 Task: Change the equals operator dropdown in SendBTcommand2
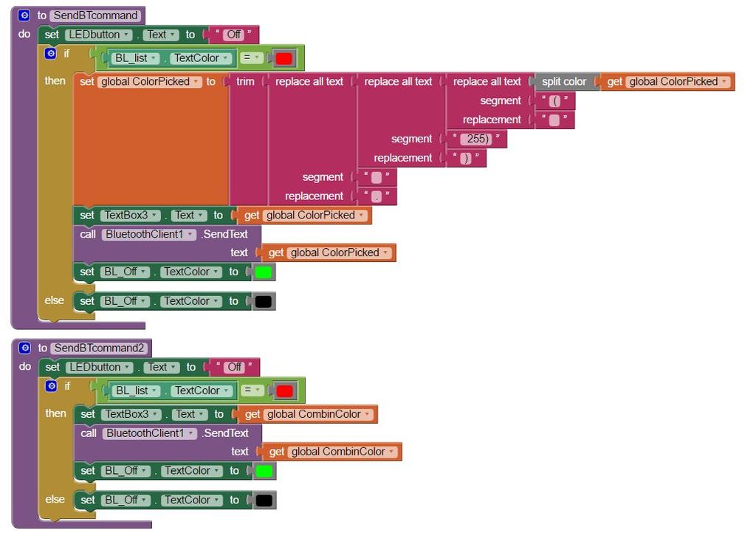(252, 390)
